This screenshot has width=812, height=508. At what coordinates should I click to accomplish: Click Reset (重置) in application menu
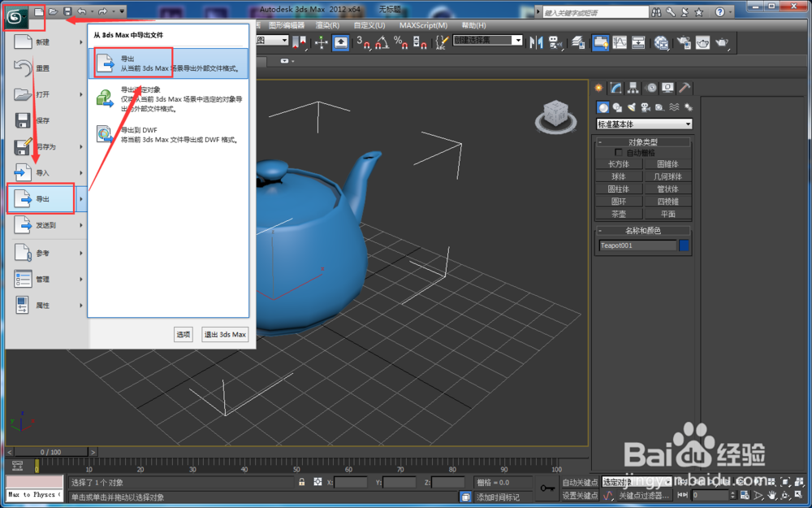pyautogui.click(x=46, y=68)
